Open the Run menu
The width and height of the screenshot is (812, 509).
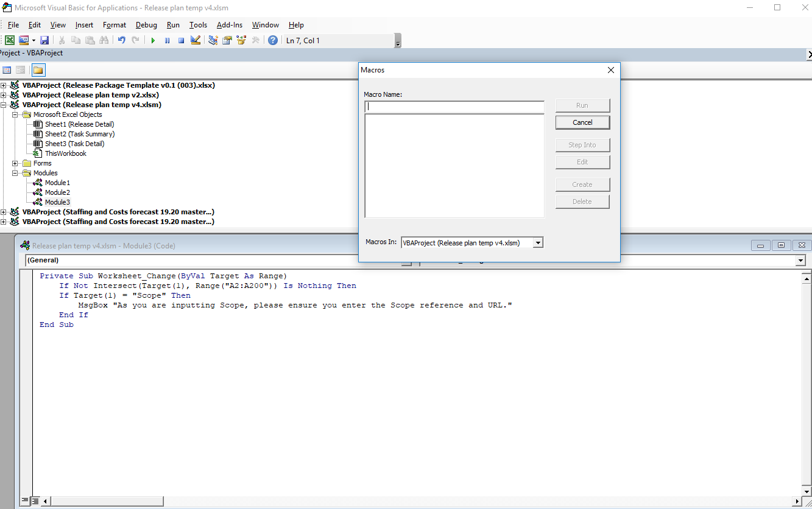173,25
